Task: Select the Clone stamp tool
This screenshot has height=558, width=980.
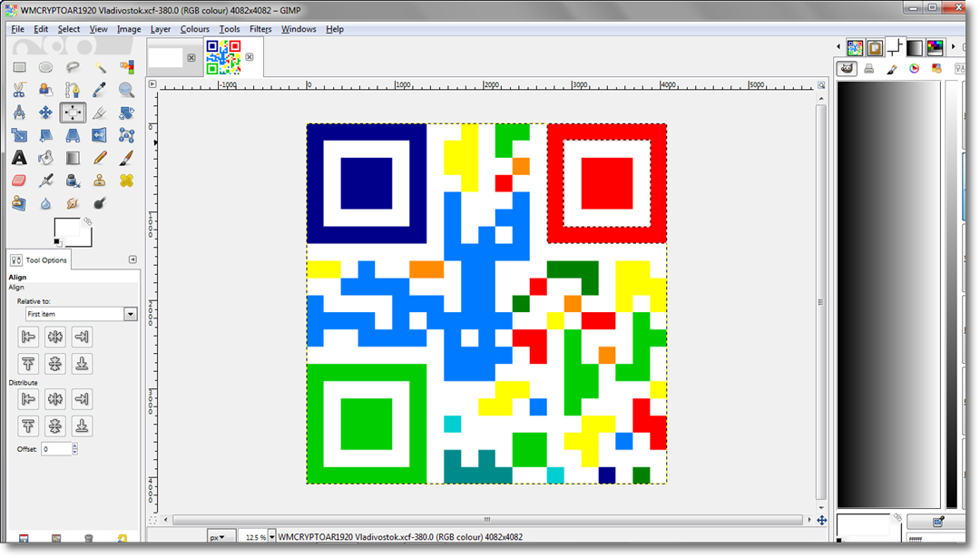Action: click(100, 181)
